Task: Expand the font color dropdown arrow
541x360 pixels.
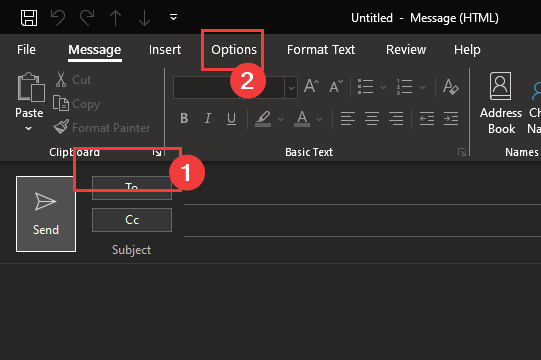Action: tap(319, 119)
